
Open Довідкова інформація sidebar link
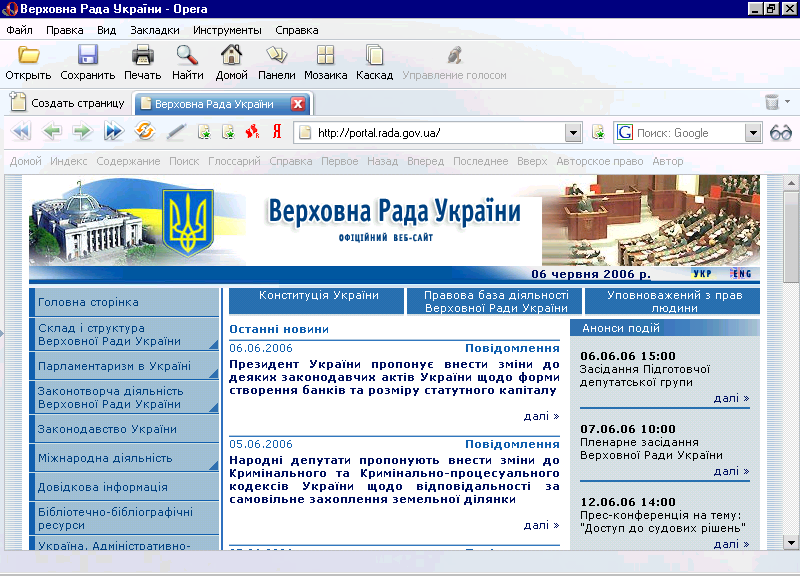coord(124,487)
